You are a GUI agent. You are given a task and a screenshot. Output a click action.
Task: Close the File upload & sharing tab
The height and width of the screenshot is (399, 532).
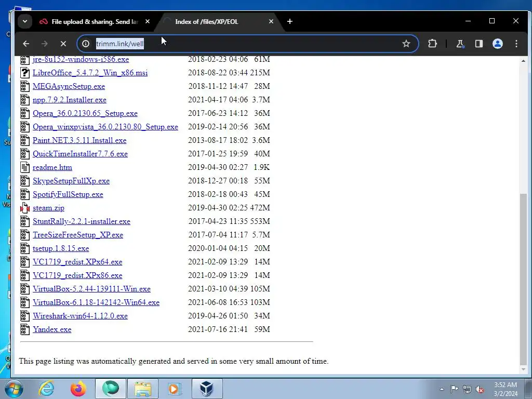pyautogui.click(x=147, y=21)
